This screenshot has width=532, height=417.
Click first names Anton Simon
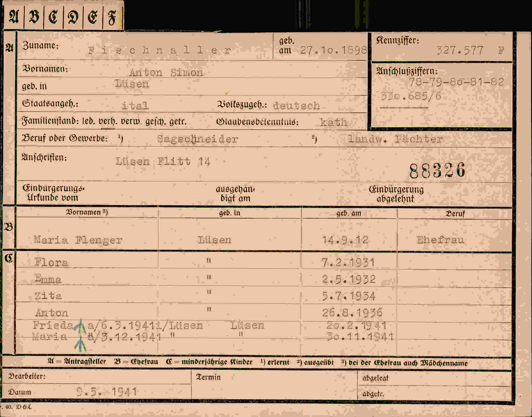point(166,73)
